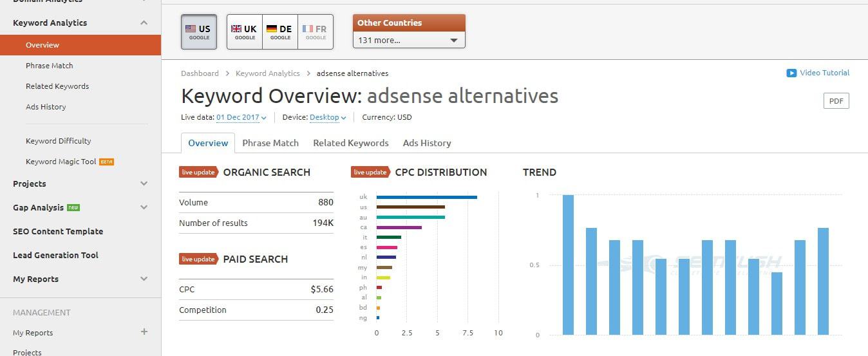Viewport: 868px width, 356px height.
Task: Click the NEW badge next to Gap Analysis
Action: coord(73,207)
